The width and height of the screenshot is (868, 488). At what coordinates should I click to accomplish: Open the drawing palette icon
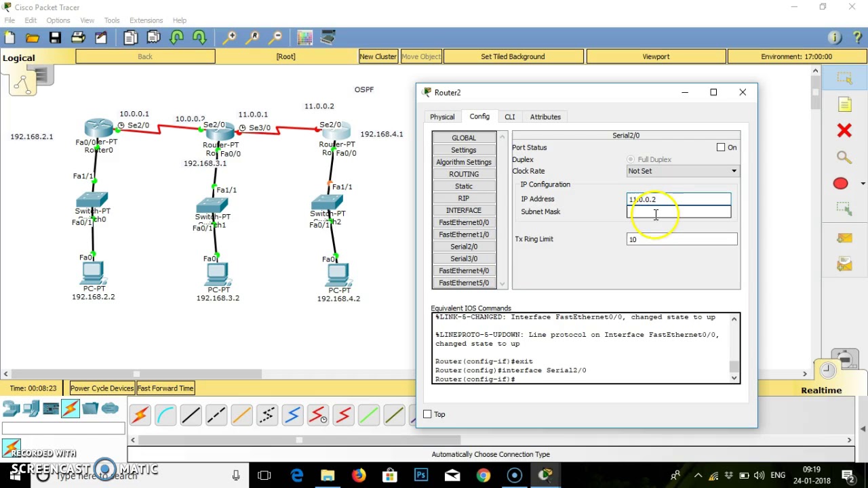point(305,38)
